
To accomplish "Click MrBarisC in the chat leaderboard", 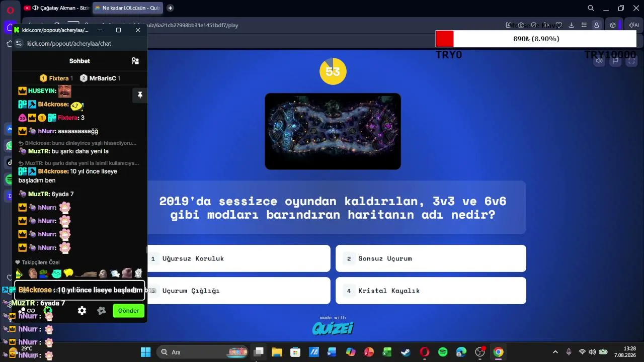I will (100, 78).
